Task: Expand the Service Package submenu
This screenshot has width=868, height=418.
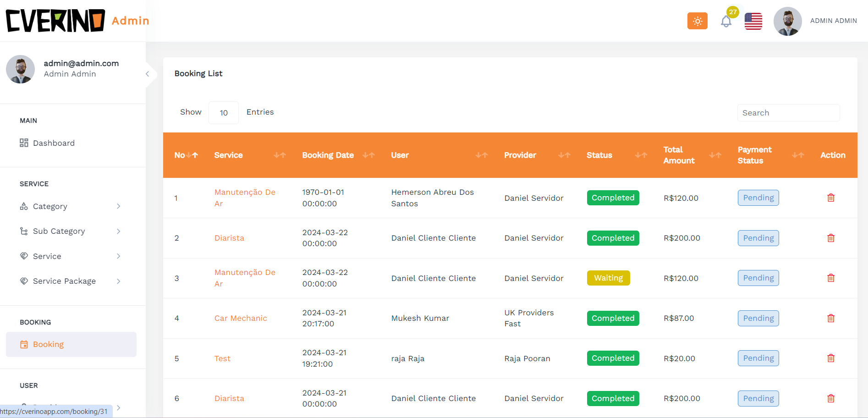Action: (x=118, y=281)
